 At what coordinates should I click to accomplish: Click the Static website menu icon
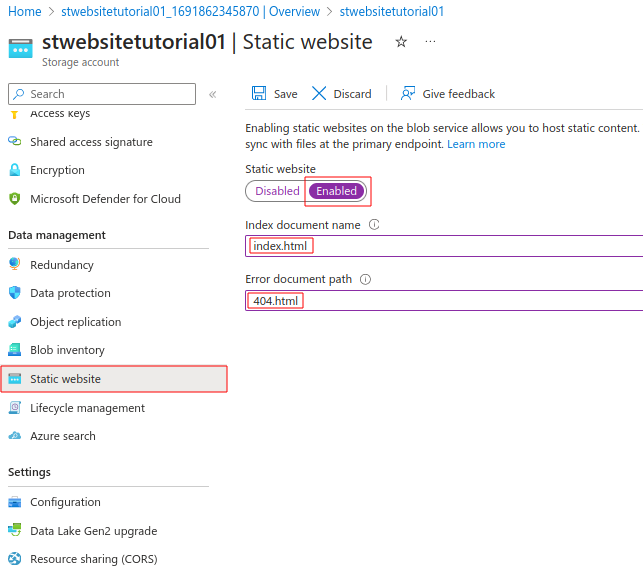(15, 379)
